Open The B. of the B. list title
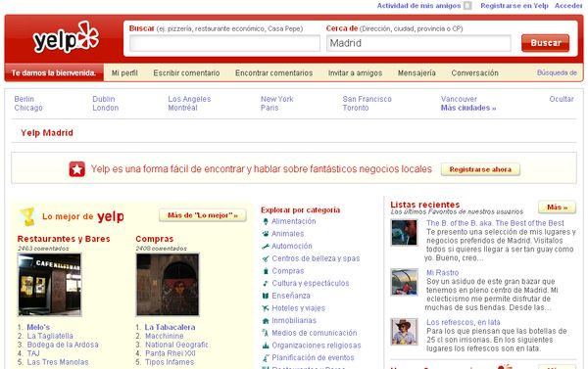 (495, 223)
